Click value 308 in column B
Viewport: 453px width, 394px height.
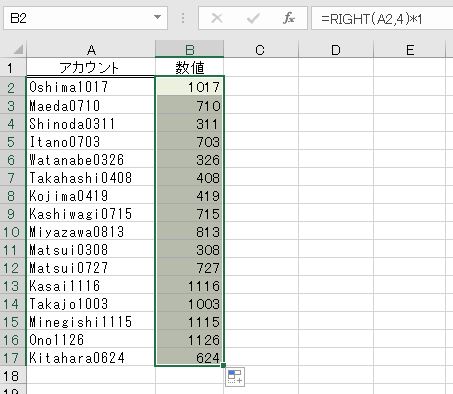coord(190,249)
